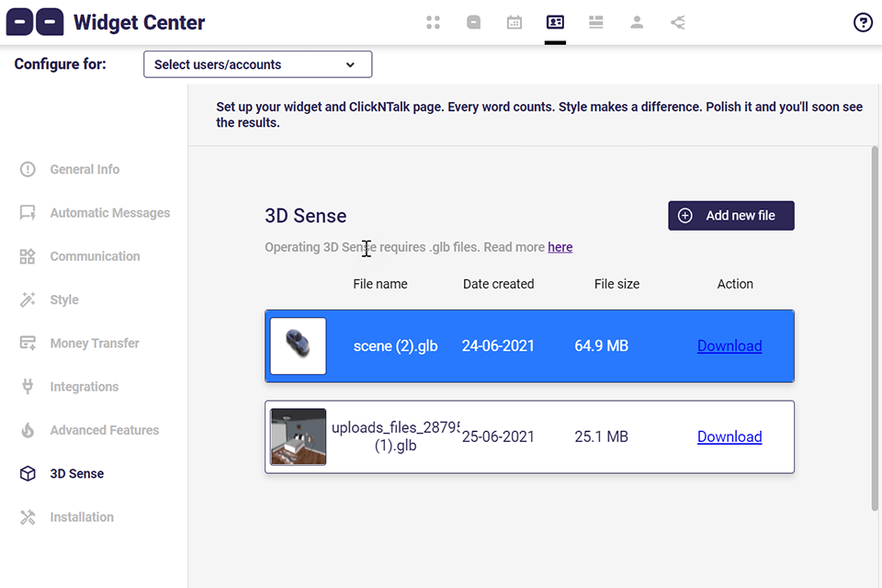Open the help question mark icon
The width and height of the screenshot is (882, 588).
click(863, 22)
